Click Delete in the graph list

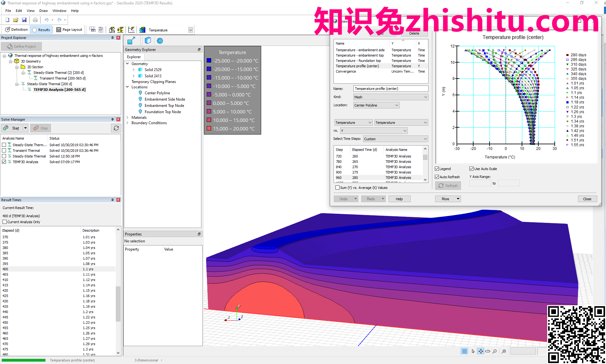(414, 33)
